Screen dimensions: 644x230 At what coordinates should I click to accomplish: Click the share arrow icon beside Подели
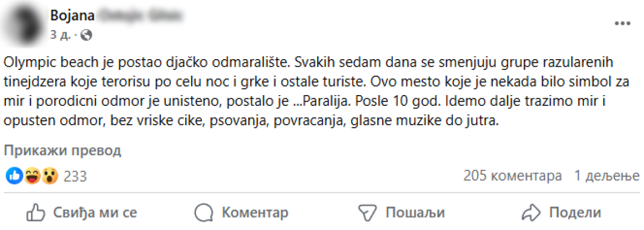pyautogui.click(x=529, y=212)
